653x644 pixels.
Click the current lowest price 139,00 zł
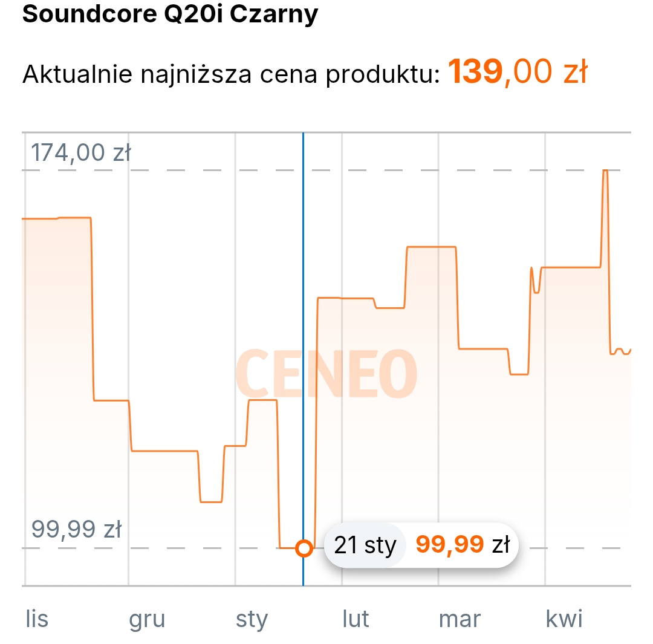[x=517, y=73]
